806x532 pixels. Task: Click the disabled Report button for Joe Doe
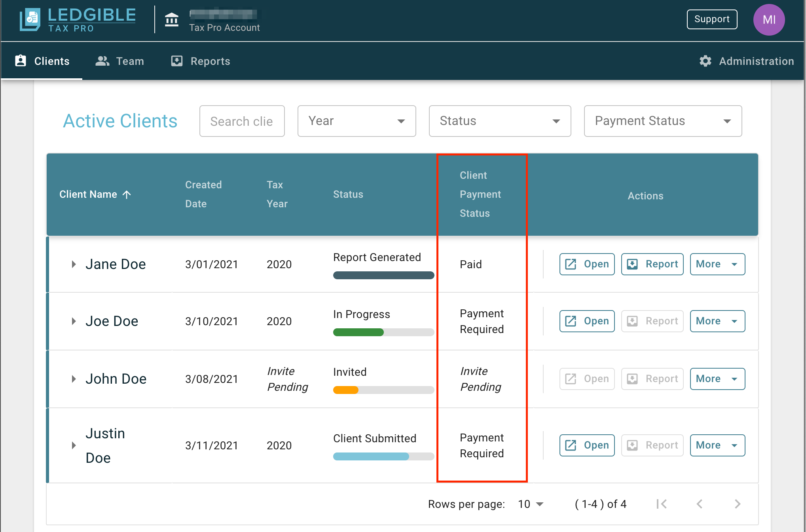(652, 321)
